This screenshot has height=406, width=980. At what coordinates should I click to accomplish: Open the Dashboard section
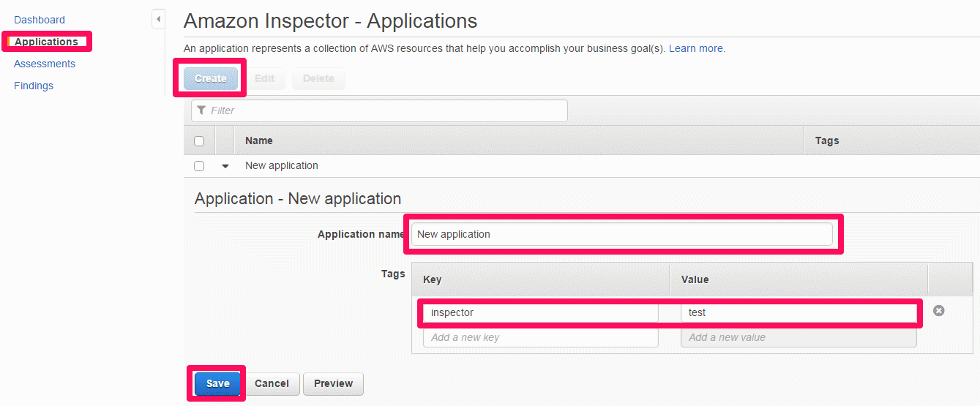coord(40,20)
